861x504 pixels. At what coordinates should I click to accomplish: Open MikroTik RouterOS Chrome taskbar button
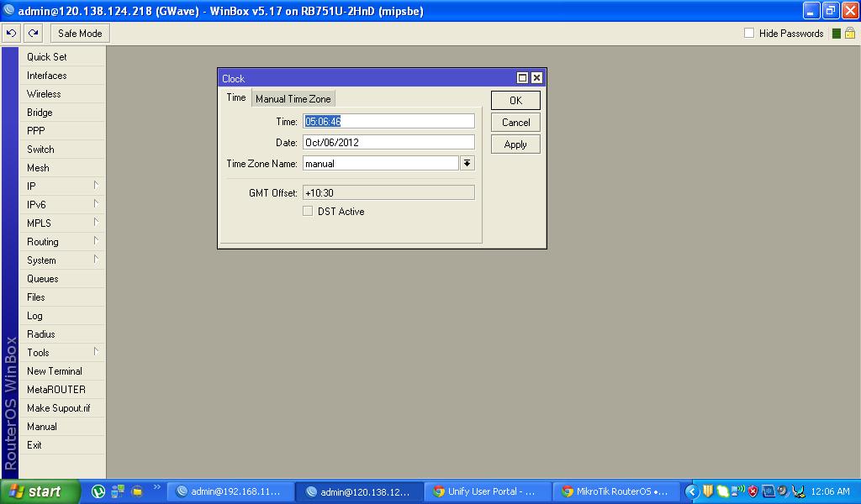(616, 492)
